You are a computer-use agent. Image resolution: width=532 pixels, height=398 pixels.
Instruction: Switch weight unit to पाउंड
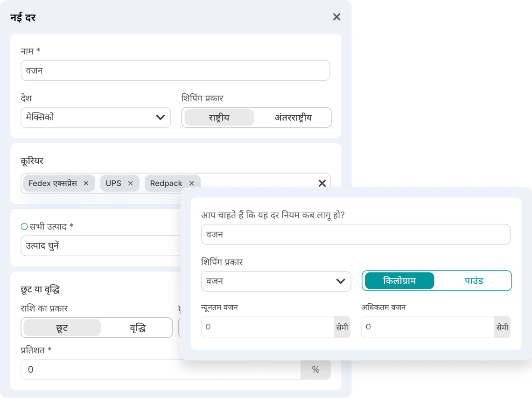(473, 280)
